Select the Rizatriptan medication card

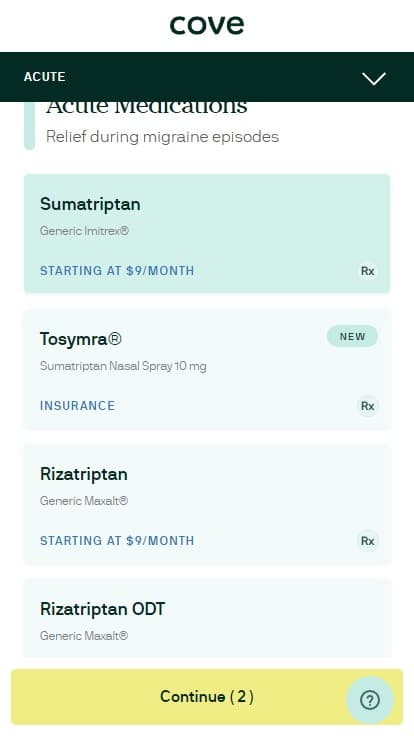[207, 504]
